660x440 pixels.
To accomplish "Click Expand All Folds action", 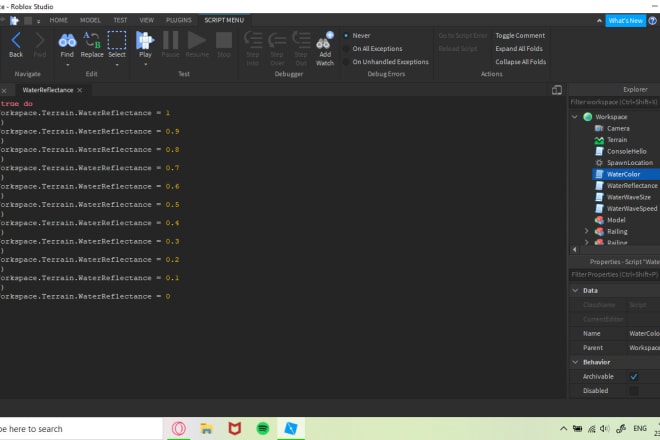I will click(x=519, y=48).
